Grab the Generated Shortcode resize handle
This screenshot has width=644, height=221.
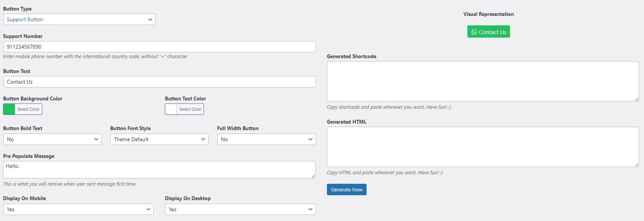click(x=636, y=99)
